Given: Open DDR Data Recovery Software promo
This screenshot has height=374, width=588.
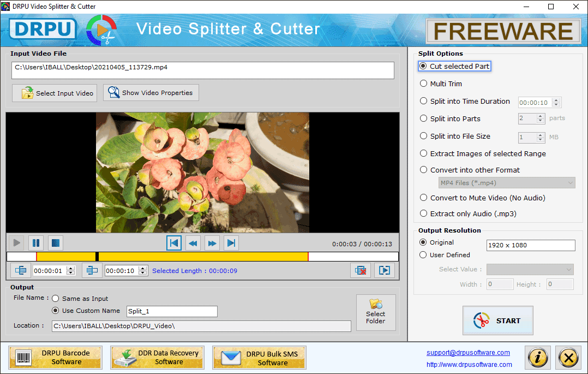Looking at the screenshot, I should (x=158, y=358).
